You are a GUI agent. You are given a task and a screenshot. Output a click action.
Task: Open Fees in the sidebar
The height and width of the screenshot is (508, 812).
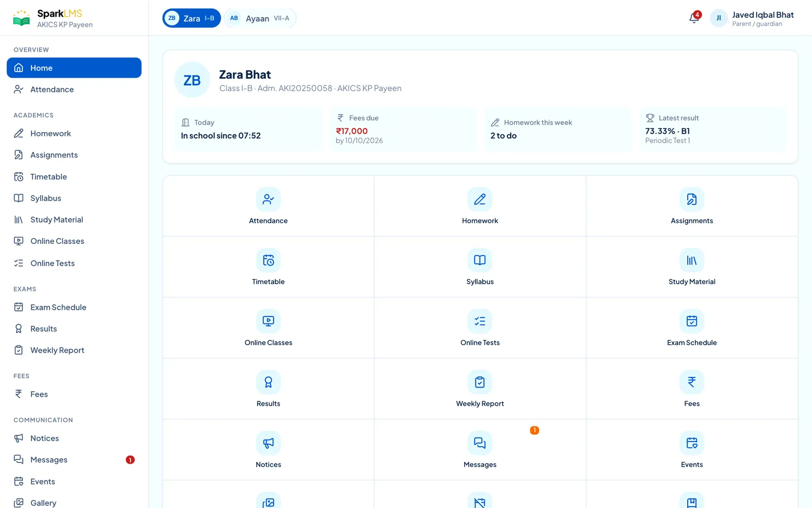[x=74, y=394]
